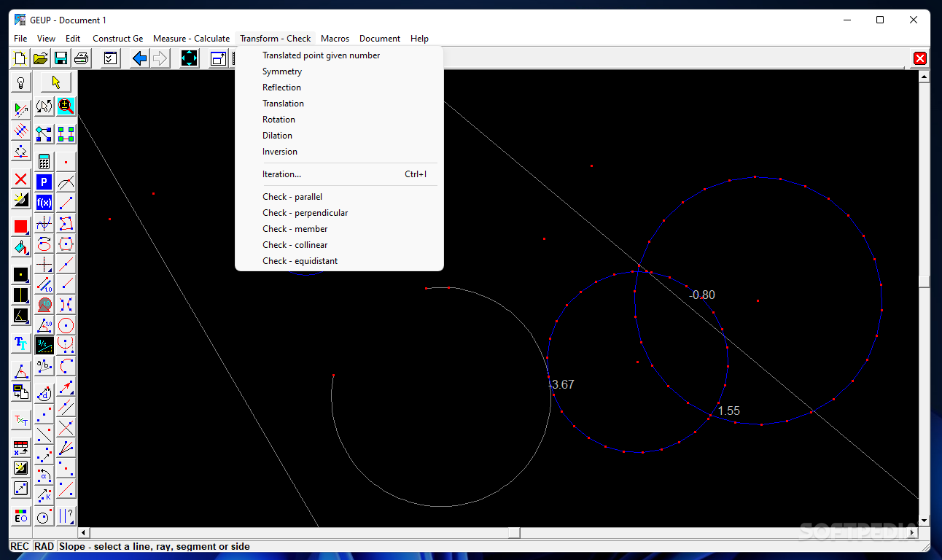Open the red table icon in left toolbar
The height and width of the screenshot is (560, 942).
tap(21, 447)
